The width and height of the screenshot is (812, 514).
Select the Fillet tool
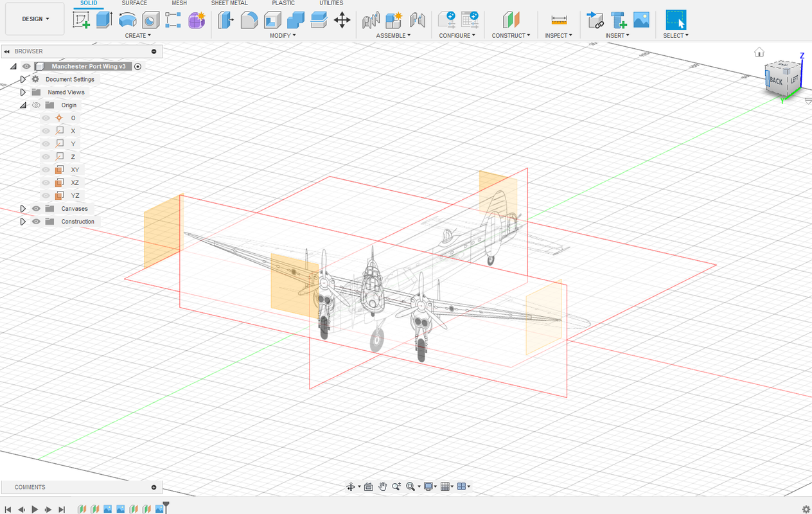coord(249,20)
